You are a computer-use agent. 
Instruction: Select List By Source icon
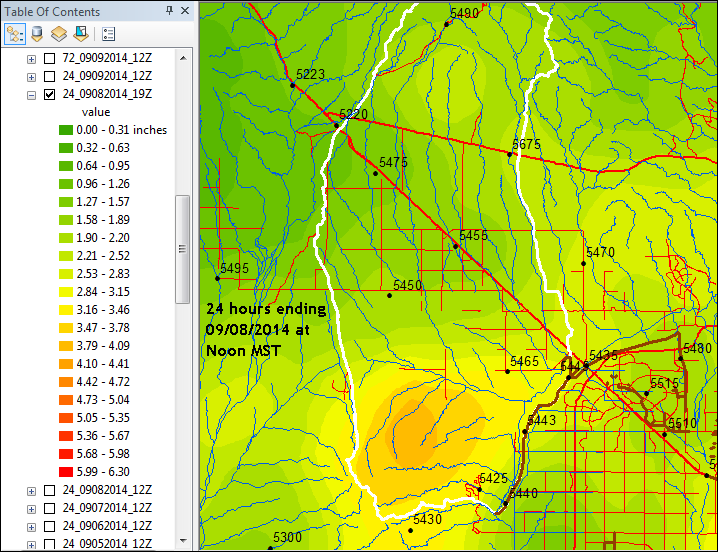[x=37, y=34]
